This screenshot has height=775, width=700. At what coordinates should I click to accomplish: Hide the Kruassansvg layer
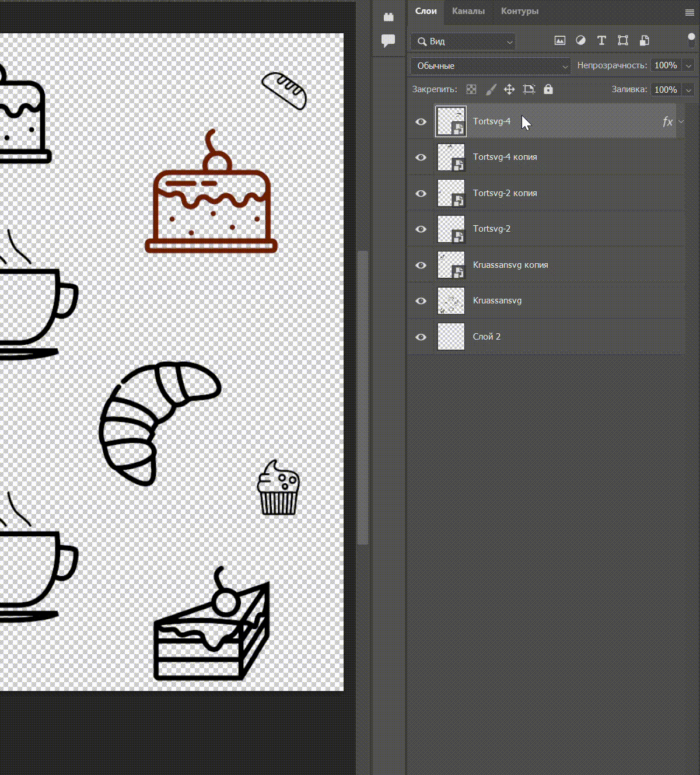(x=421, y=301)
